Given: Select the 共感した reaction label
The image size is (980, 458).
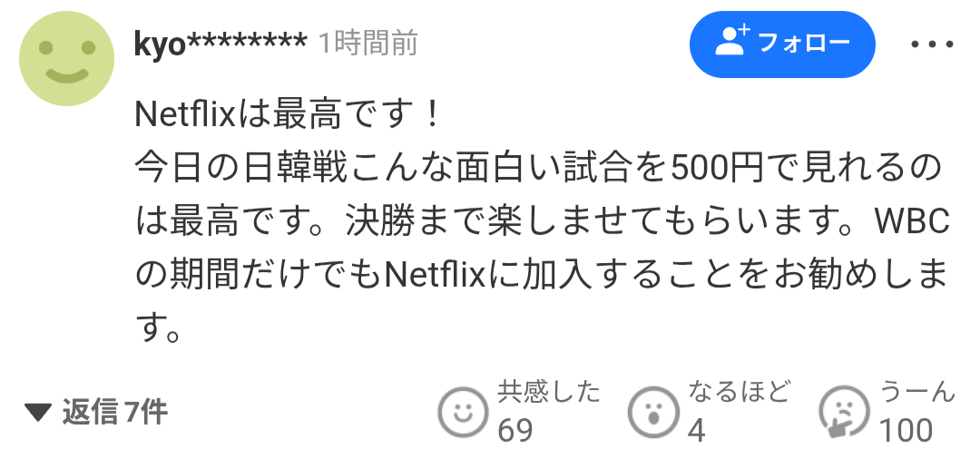Looking at the screenshot, I should 549,392.
